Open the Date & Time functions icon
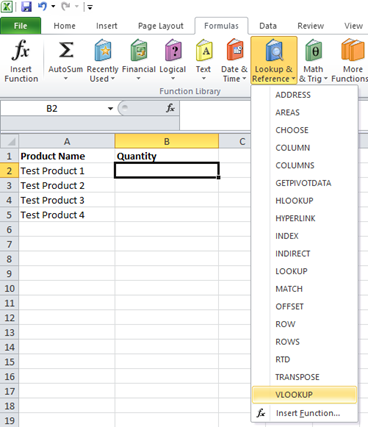 click(x=235, y=50)
